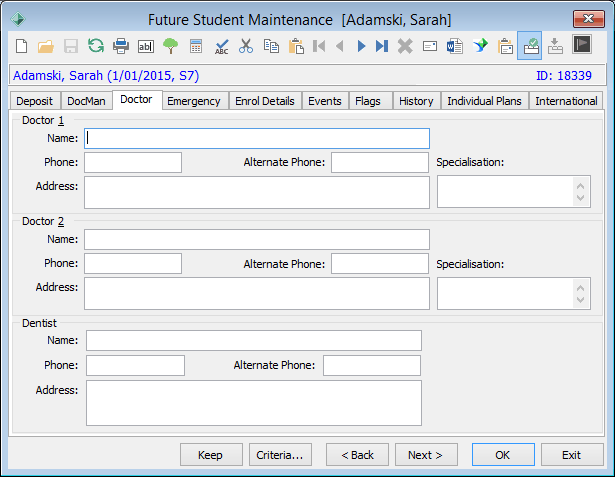Click Dentist Name field
This screenshot has height=477, width=615.
pyautogui.click(x=254, y=340)
